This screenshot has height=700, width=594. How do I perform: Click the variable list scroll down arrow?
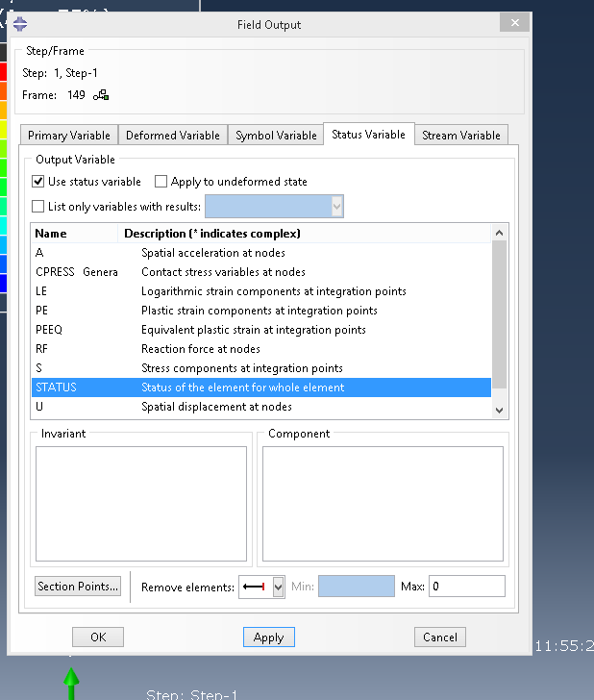[x=500, y=410]
